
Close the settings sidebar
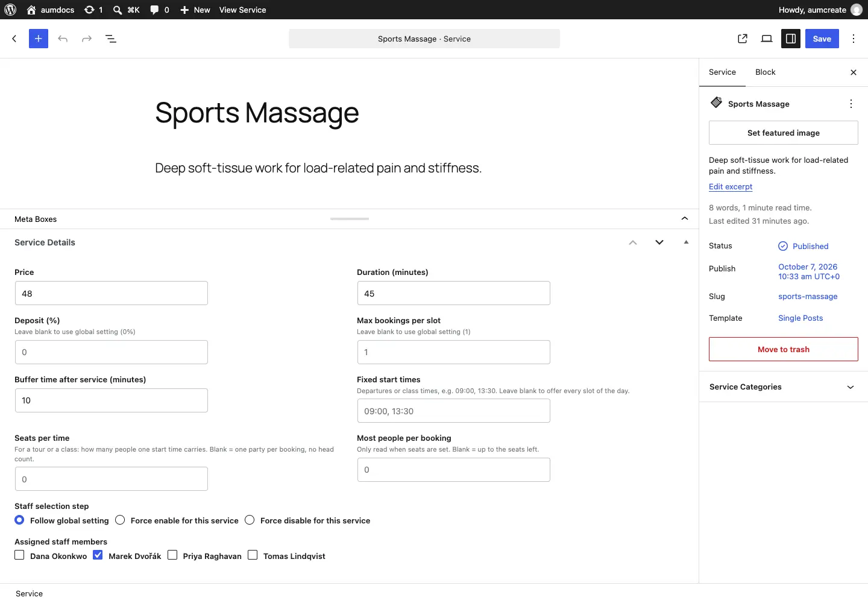point(854,72)
